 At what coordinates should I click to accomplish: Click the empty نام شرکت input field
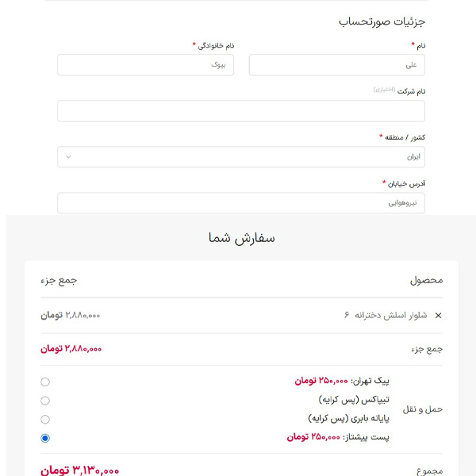[240, 111]
